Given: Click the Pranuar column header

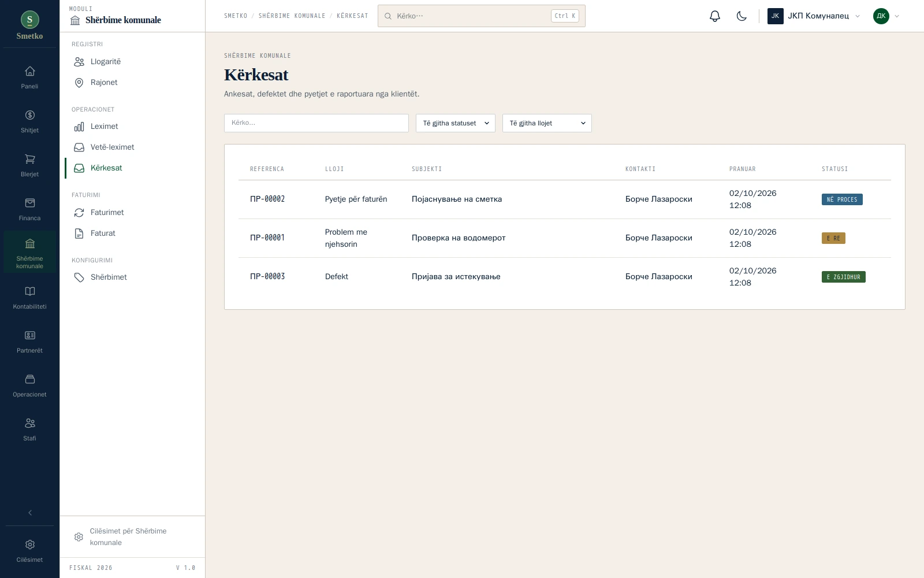Looking at the screenshot, I should click(x=743, y=169).
